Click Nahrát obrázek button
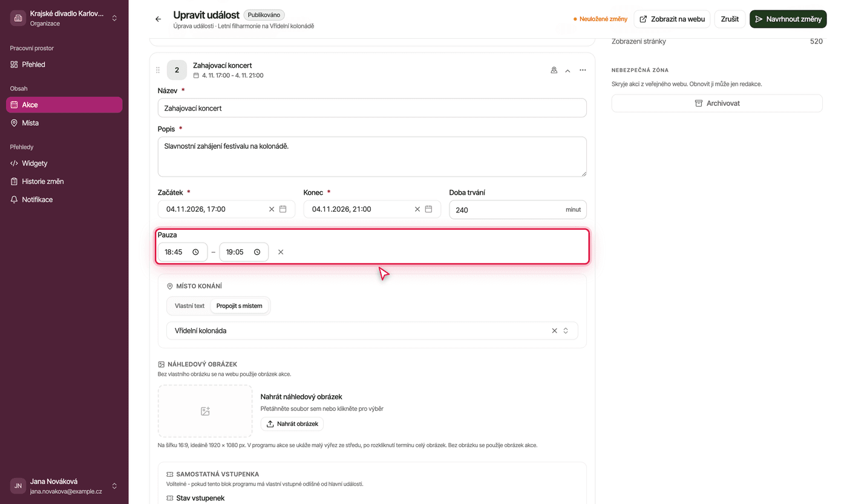 pyautogui.click(x=292, y=424)
